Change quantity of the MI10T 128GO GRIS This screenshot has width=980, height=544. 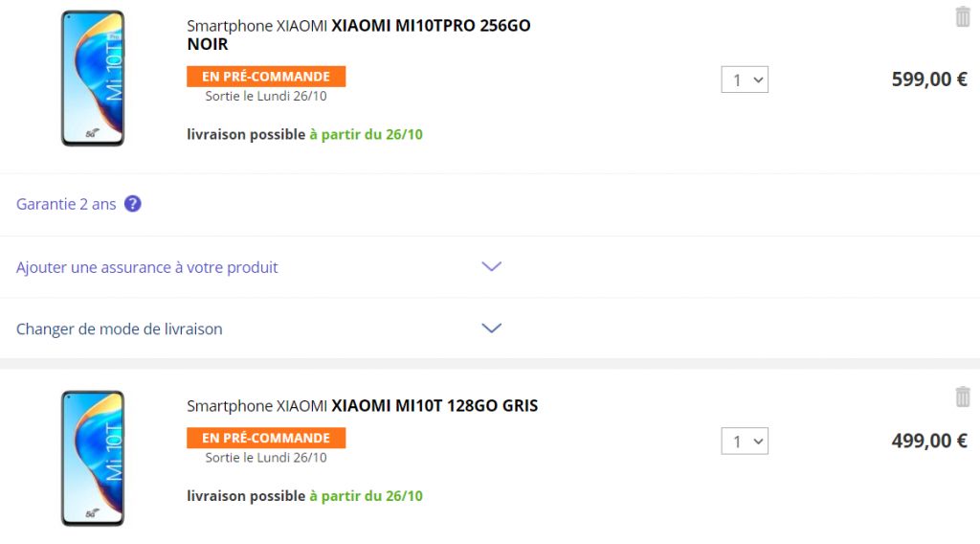click(x=745, y=441)
